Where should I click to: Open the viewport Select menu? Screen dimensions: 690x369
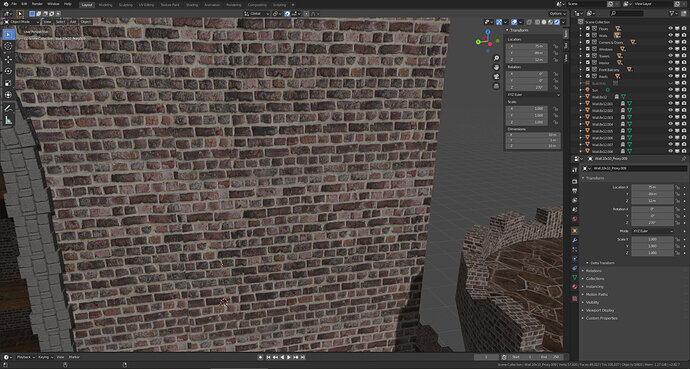click(x=61, y=22)
